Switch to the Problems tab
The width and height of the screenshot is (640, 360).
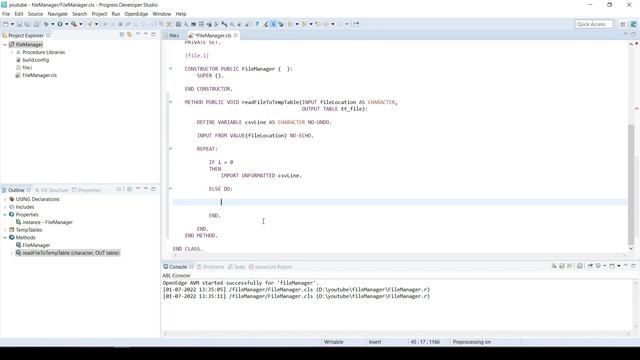point(211,267)
